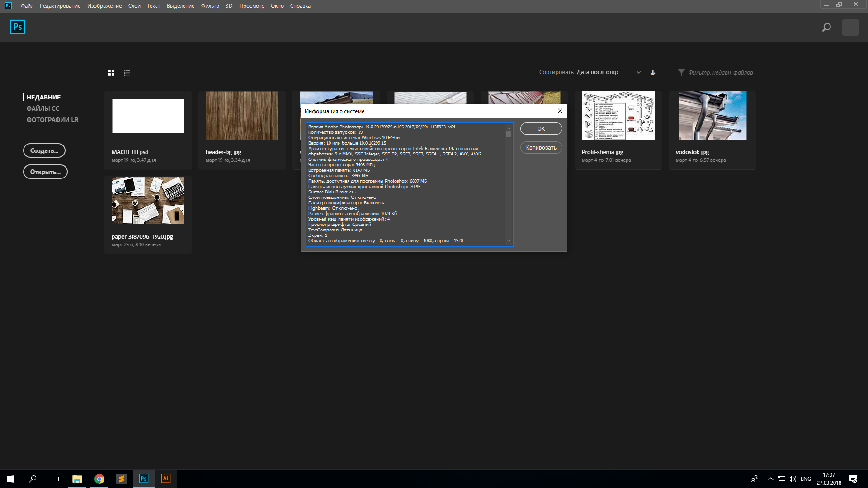868x488 pixels.
Task: Open the Текст menu
Action: (154, 6)
